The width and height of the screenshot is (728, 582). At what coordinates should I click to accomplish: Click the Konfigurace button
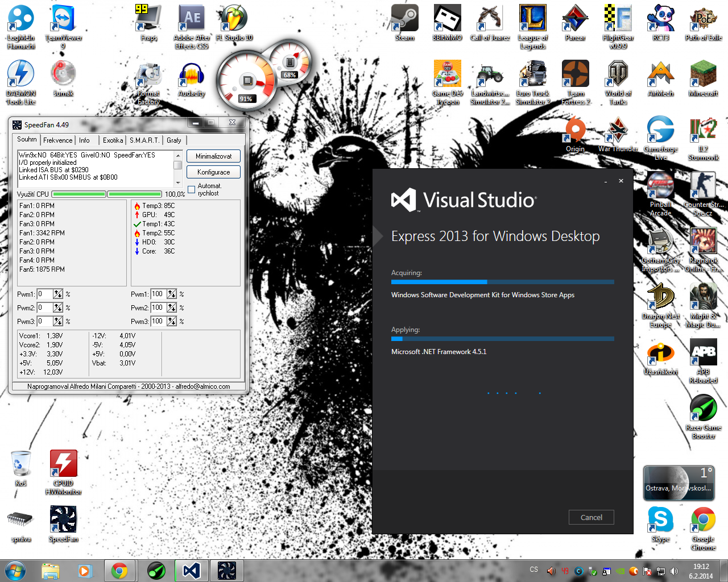point(213,172)
